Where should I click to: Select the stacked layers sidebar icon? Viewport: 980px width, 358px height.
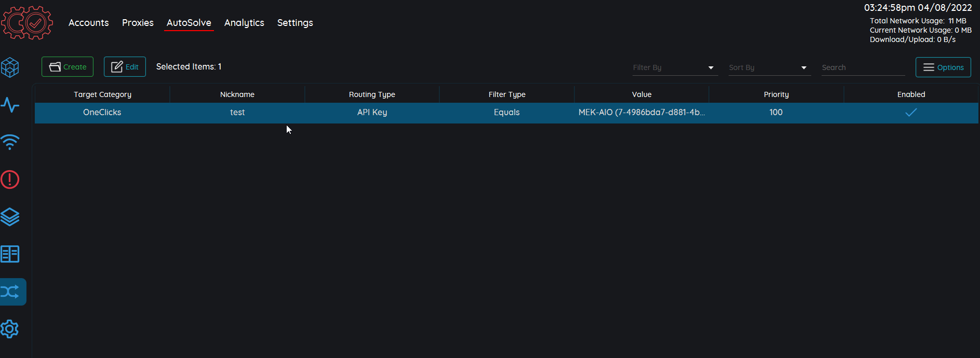tap(10, 217)
